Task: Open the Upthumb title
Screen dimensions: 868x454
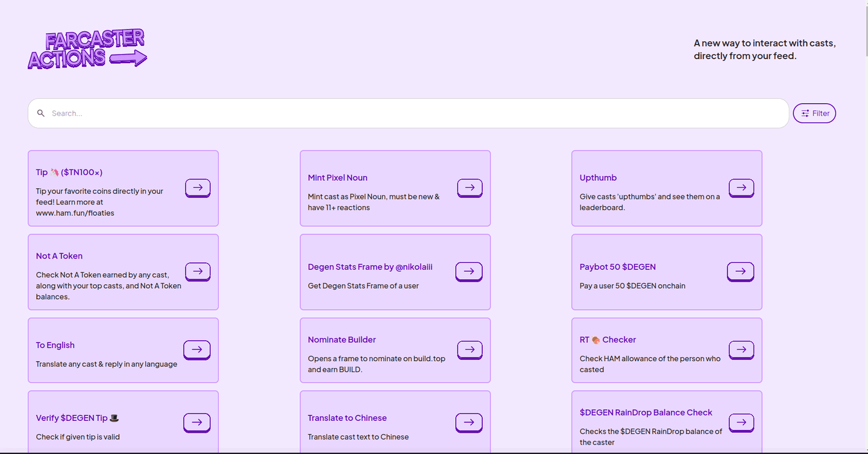Action: click(598, 178)
